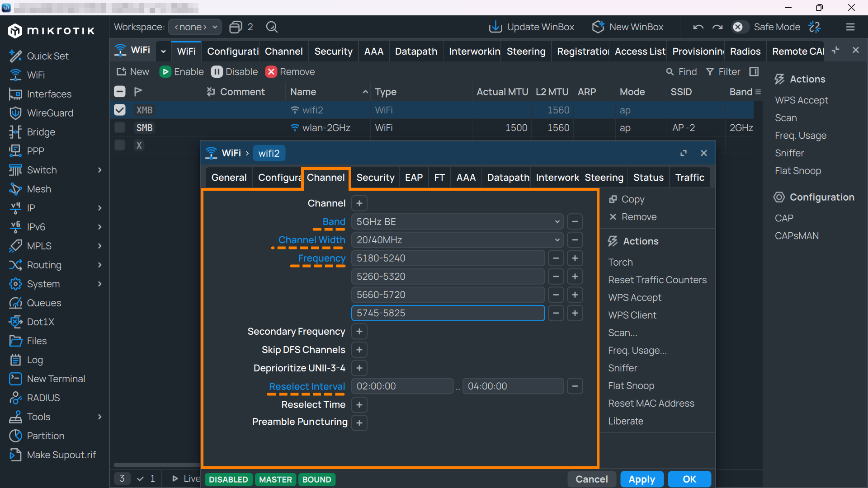Open the Channel Width dropdown showing 20/40MHz
This screenshot has width=868, height=488.
click(458, 240)
